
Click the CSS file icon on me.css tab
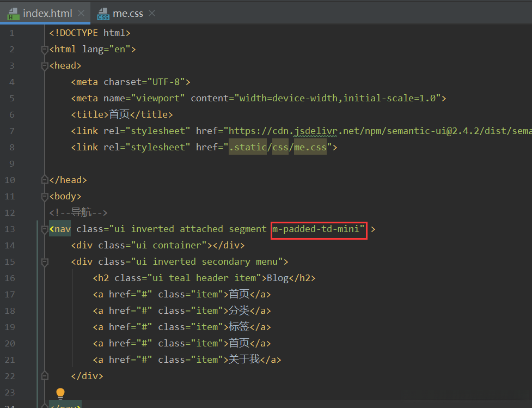click(x=103, y=14)
